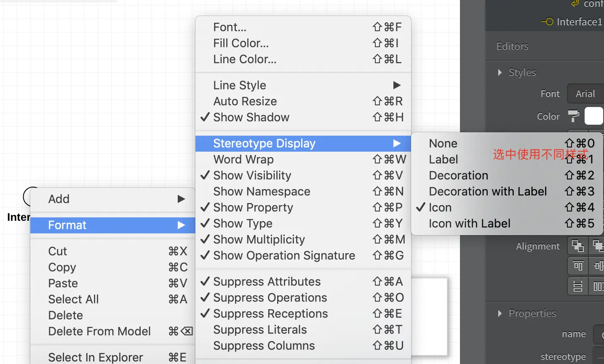This screenshot has width=604, height=364.
Task: Select the Interface1 lollipop icon in explorer
Action: 548,21
